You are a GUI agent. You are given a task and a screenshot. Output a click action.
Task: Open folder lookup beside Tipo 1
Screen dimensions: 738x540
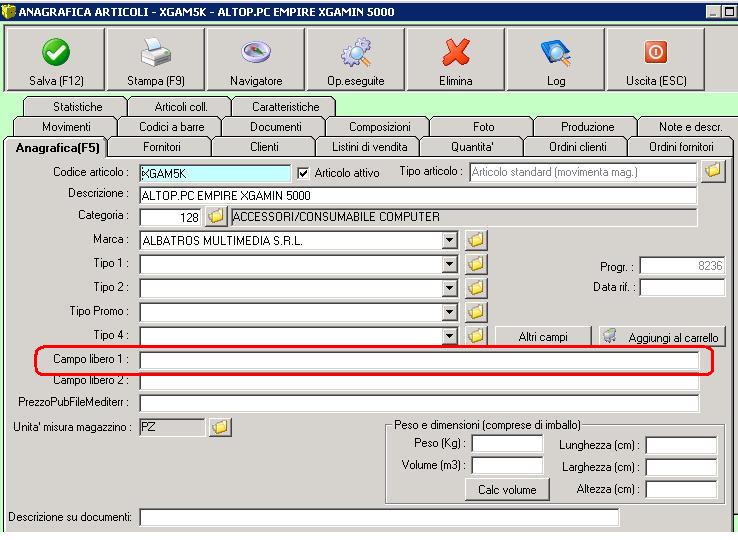click(476, 264)
